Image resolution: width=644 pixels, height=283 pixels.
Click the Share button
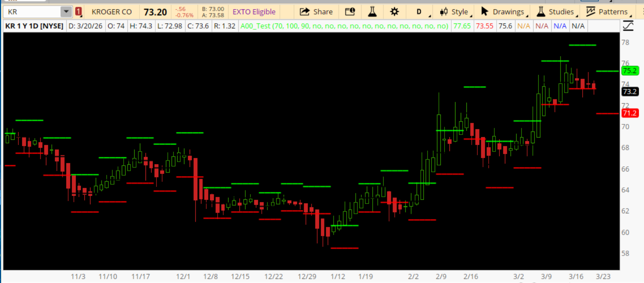[316, 12]
